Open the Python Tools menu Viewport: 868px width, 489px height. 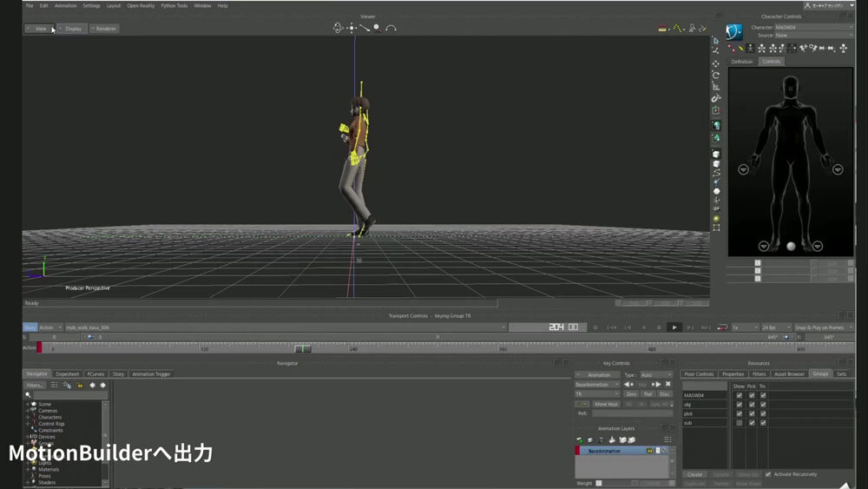tap(174, 5)
